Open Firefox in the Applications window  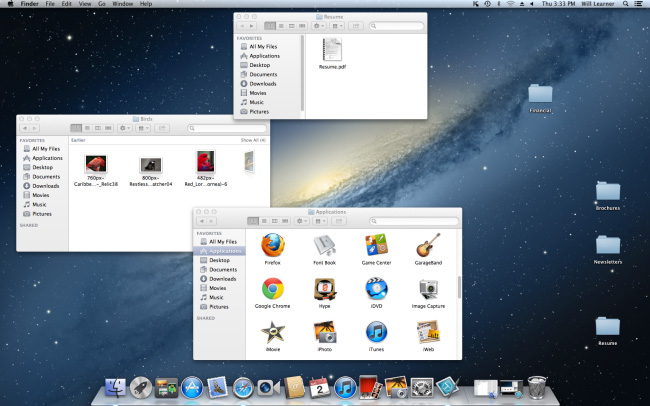[x=272, y=246]
